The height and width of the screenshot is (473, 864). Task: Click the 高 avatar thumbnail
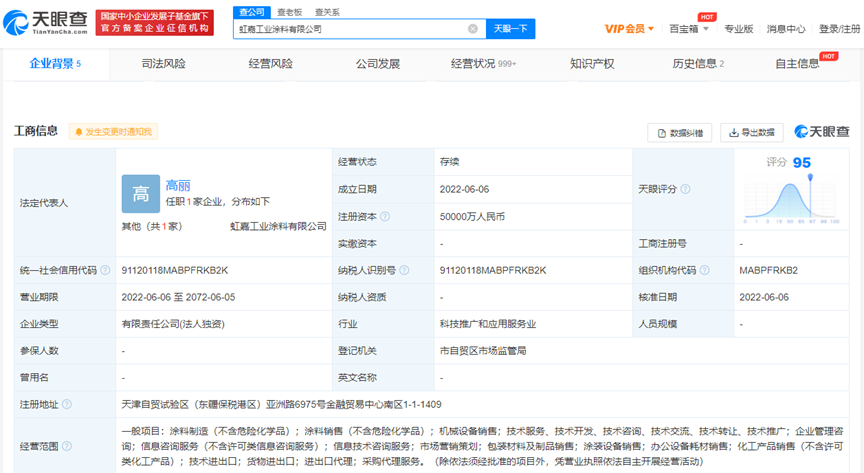[141, 194]
